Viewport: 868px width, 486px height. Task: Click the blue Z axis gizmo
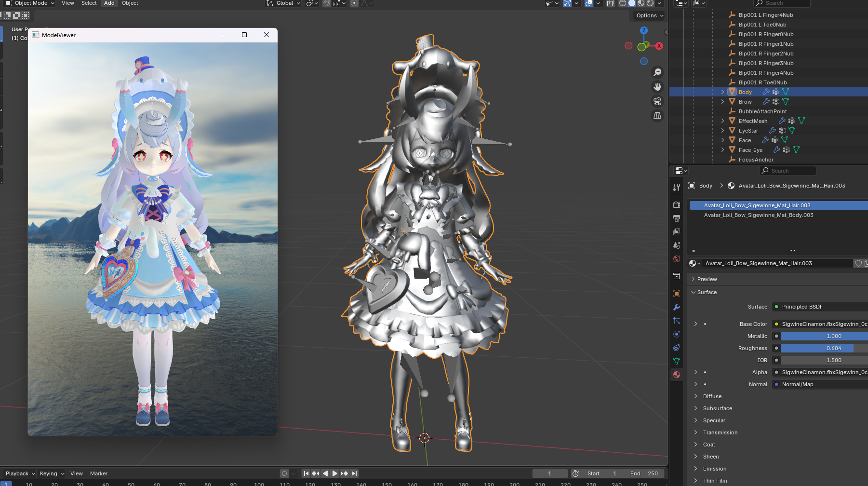[644, 30]
